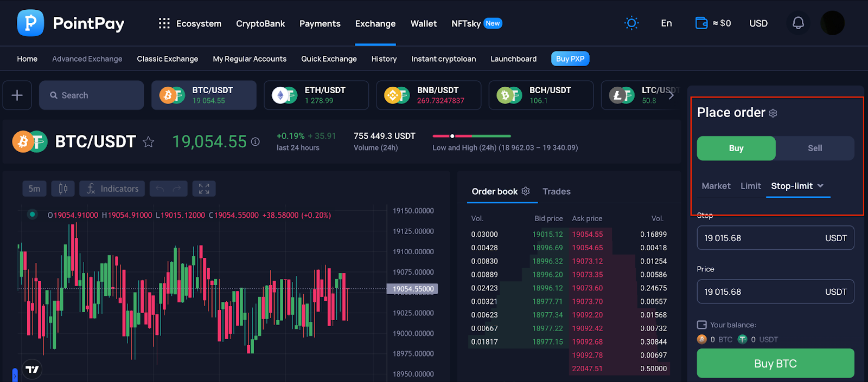The image size is (868, 382).
Task: Add a new trading pair with plus button
Action: [17, 95]
